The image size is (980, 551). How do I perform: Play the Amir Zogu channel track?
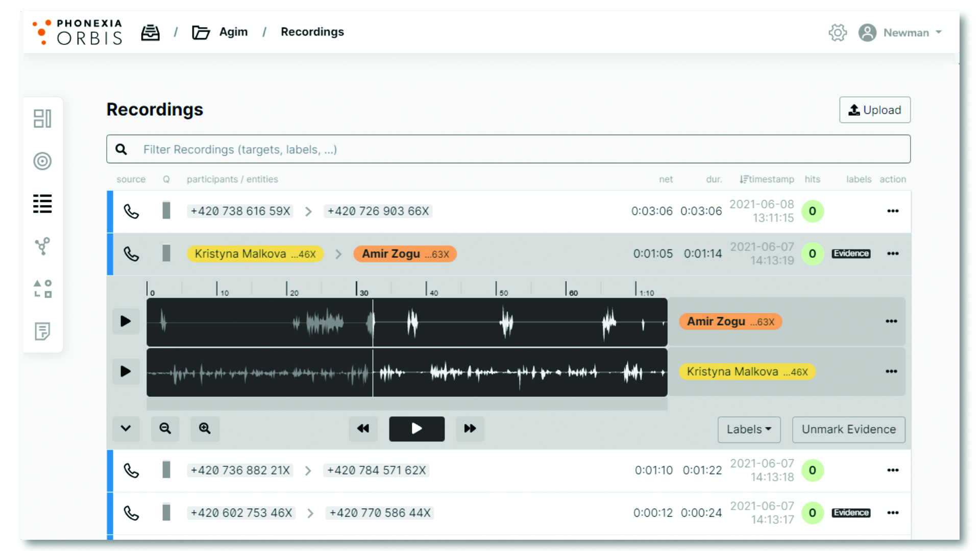[x=126, y=321]
